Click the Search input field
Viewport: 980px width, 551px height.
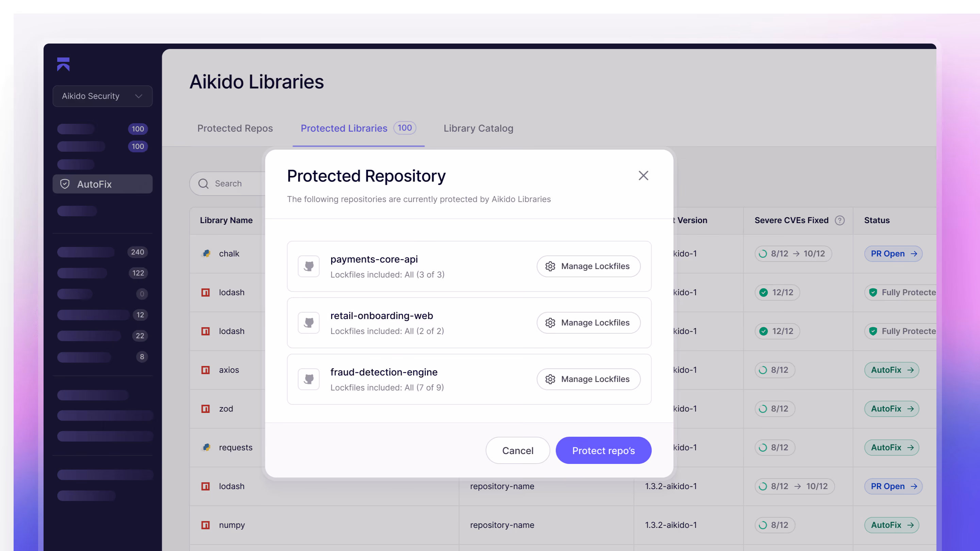point(228,184)
